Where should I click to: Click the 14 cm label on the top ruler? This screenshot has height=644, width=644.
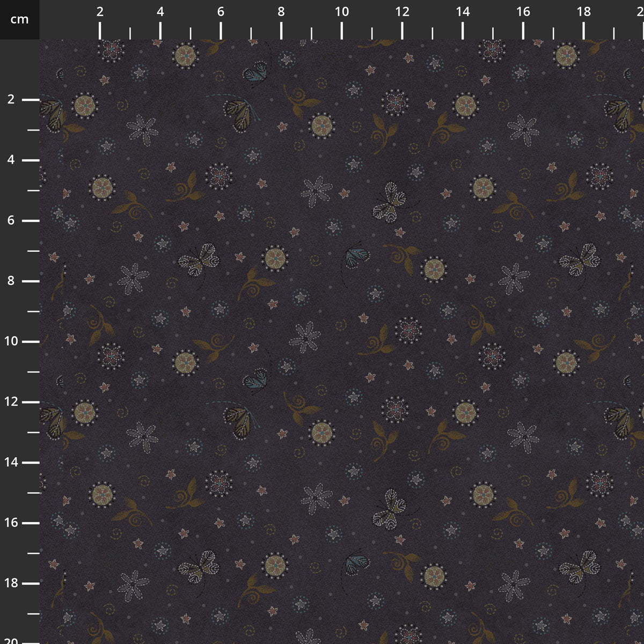(x=463, y=12)
